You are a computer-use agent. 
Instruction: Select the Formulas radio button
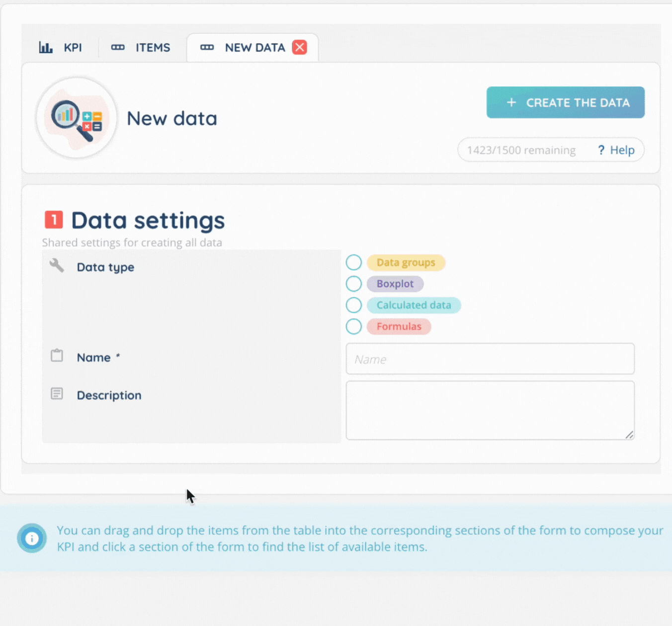pos(354,326)
